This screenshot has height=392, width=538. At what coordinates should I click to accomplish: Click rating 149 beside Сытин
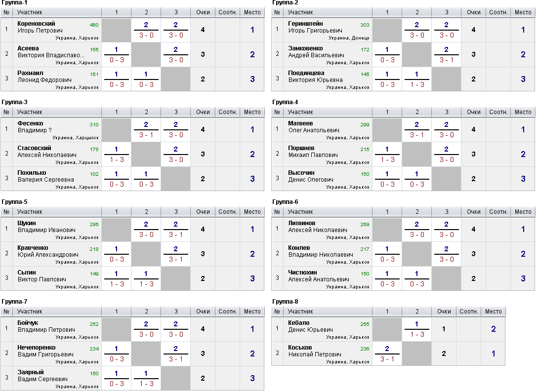(x=94, y=274)
